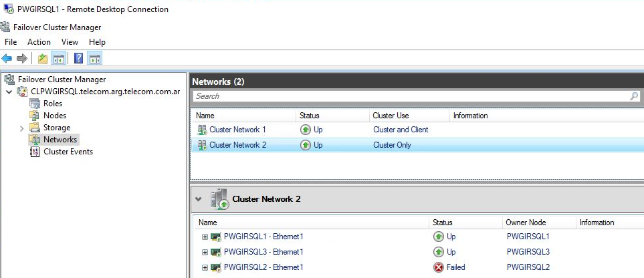The image size is (644, 278).
Task: Click the green Up status icon for PWGIRSQL3
Action: click(x=439, y=252)
